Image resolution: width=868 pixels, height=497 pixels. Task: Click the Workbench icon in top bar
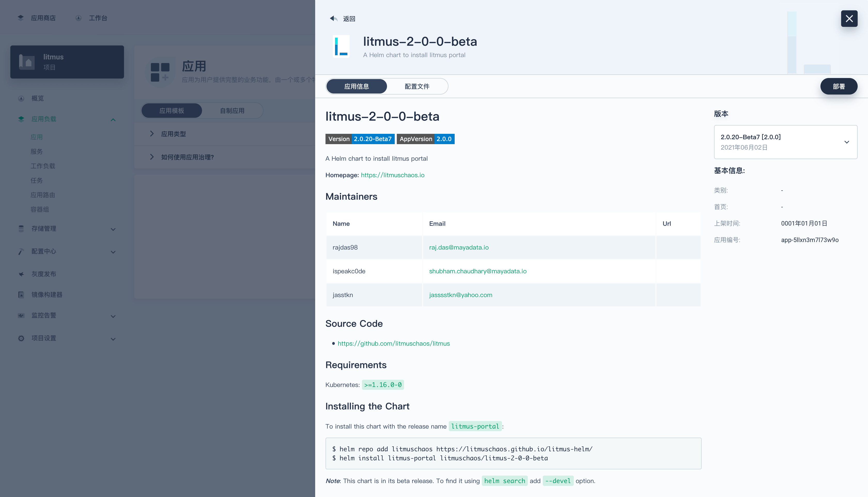[x=79, y=18]
